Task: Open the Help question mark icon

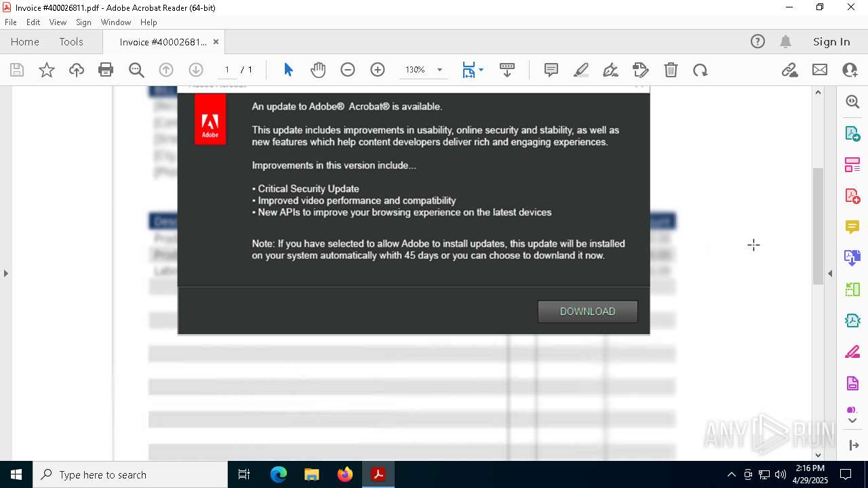Action: tap(757, 42)
